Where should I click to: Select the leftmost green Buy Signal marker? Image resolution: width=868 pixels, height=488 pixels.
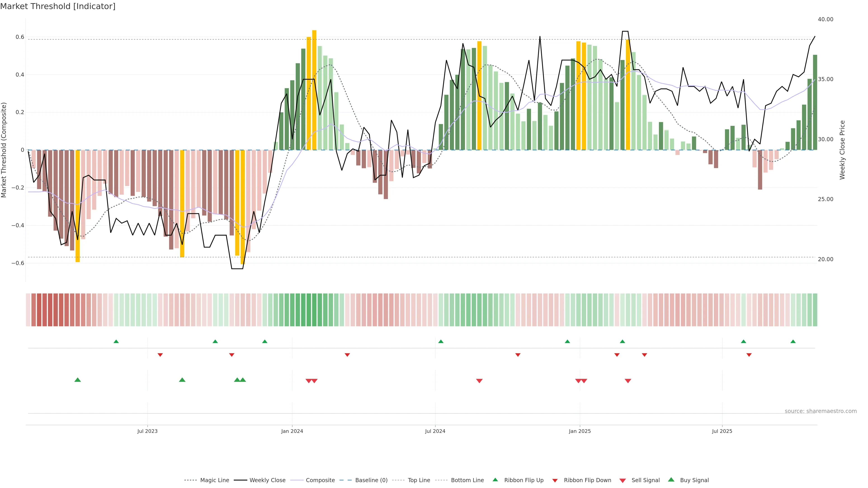78,380
